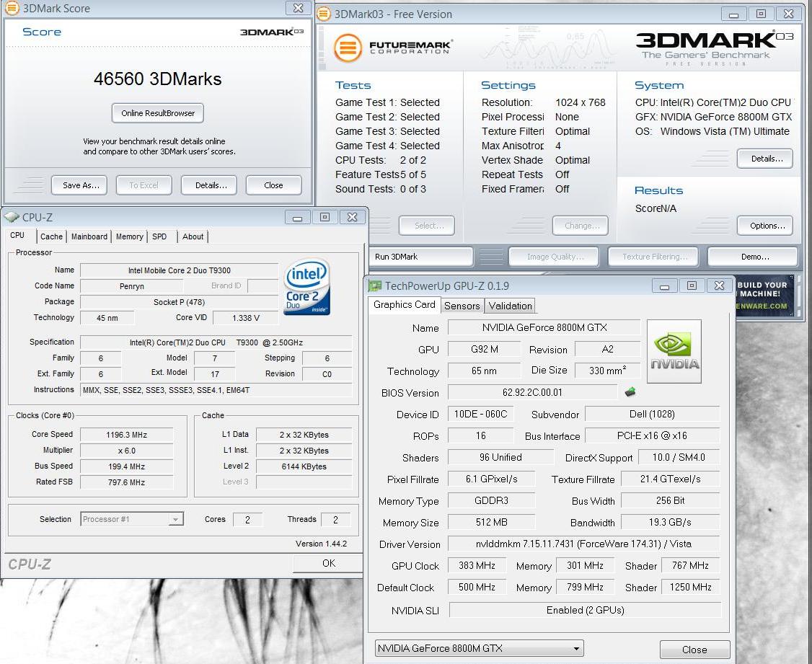This screenshot has width=812, height=664.
Task: Click the Demo button
Action: (x=753, y=257)
